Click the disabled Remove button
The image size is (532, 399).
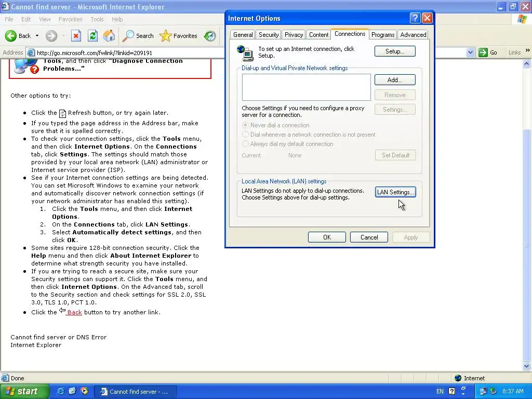(395, 95)
